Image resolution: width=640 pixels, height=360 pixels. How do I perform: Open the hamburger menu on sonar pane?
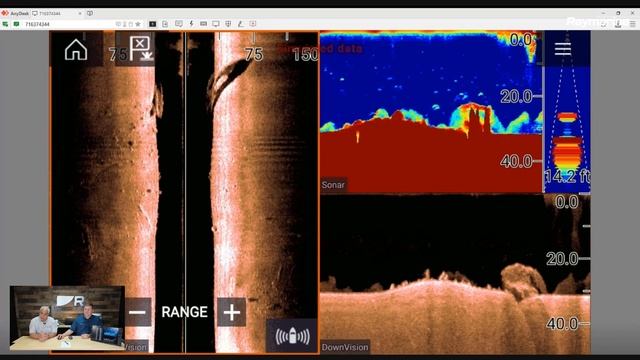[563, 49]
